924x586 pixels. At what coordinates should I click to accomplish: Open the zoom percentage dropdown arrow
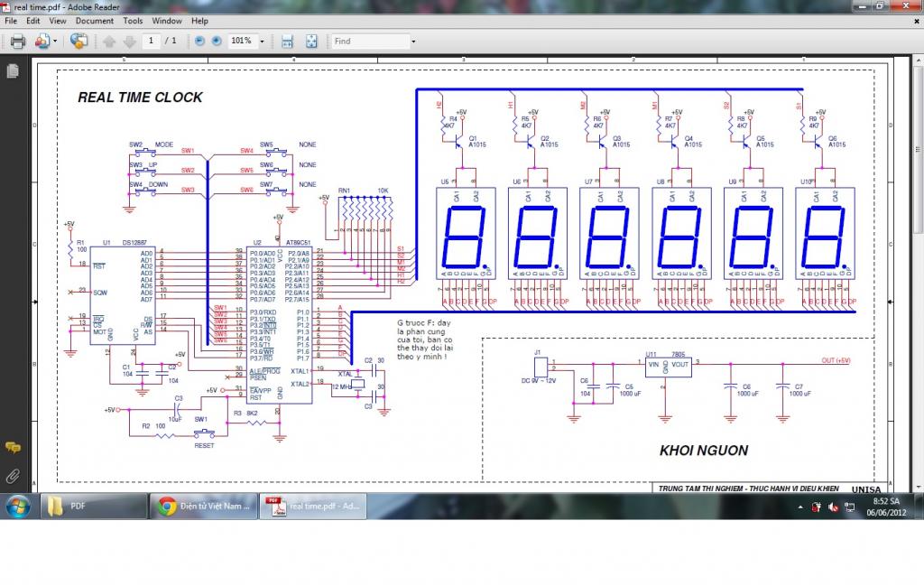(263, 42)
